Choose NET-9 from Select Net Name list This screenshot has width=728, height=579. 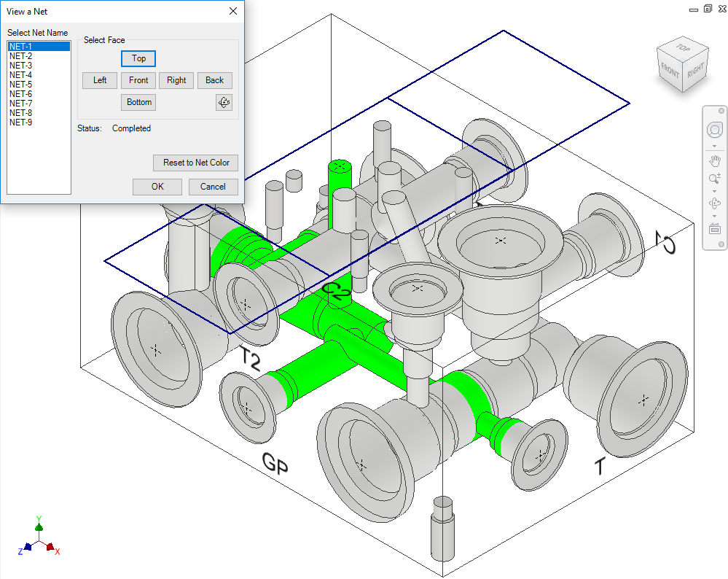pos(20,123)
